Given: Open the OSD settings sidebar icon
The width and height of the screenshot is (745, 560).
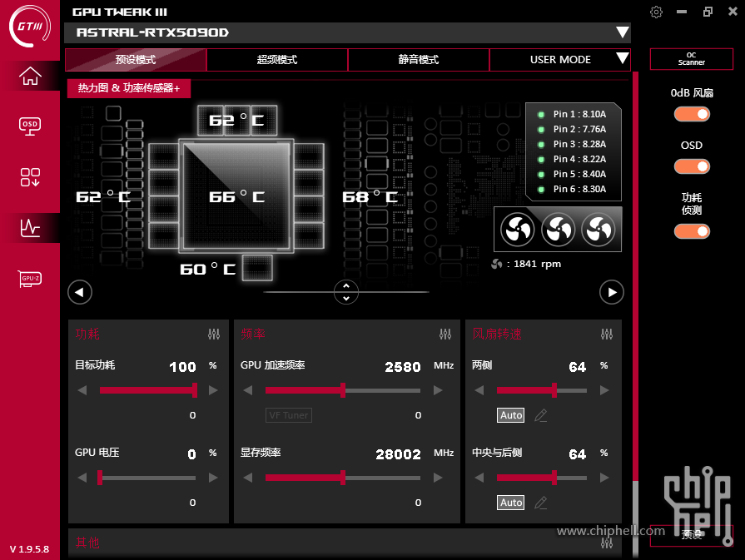Looking at the screenshot, I should tap(30, 126).
